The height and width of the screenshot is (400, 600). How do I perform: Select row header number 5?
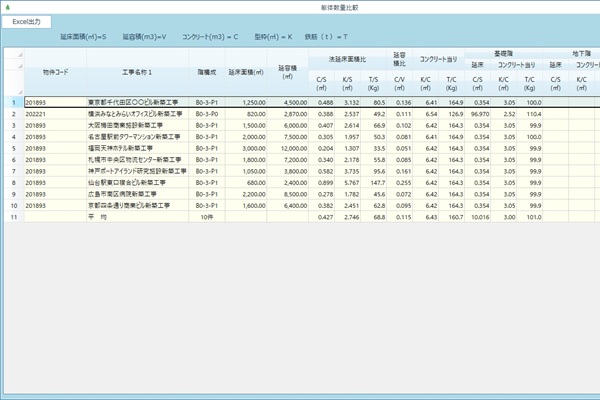pyautogui.click(x=13, y=147)
